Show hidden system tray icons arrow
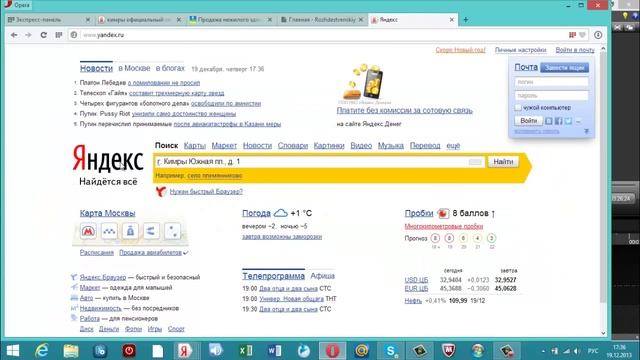Image resolution: width=640 pixels, height=360 pixels. (x=543, y=351)
